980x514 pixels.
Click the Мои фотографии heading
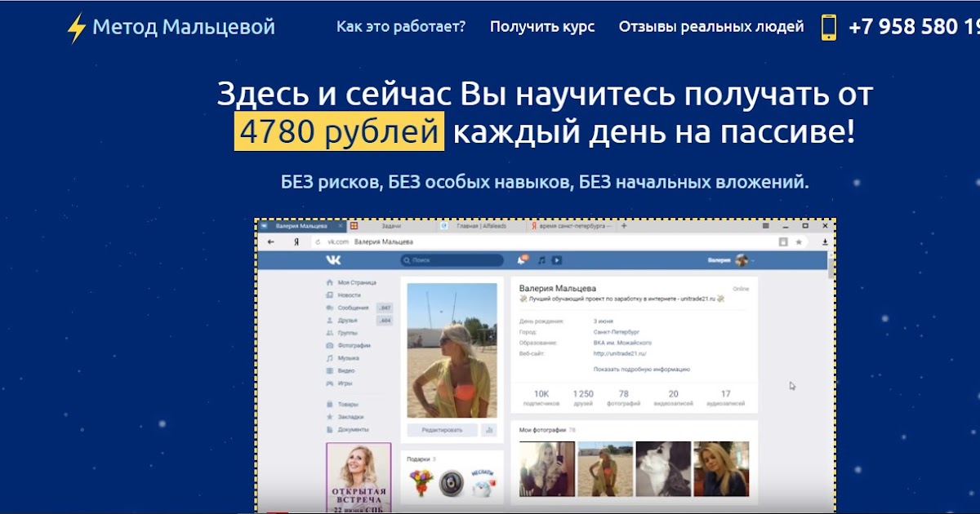point(543,429)
